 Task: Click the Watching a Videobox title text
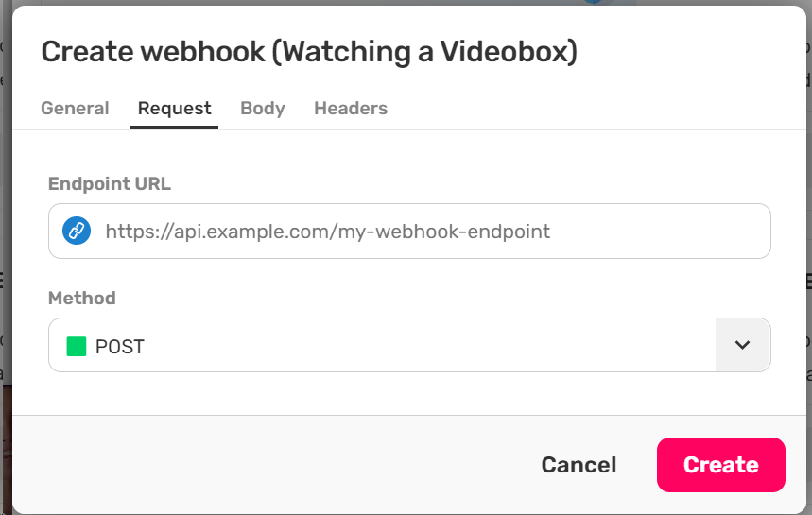pos(424,51)
